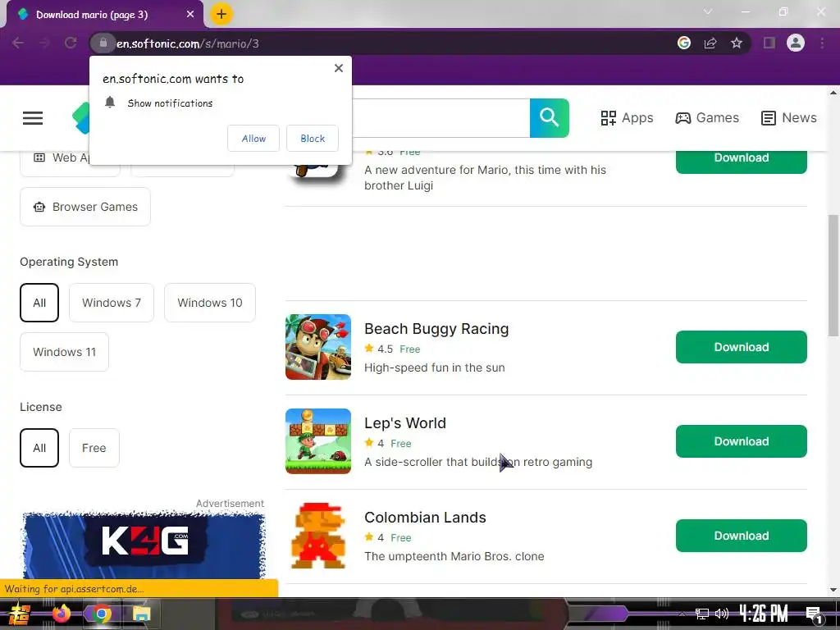Bookmark this page with star icon
The width and height of the screenshot is (840, 630).
[737, 43]
